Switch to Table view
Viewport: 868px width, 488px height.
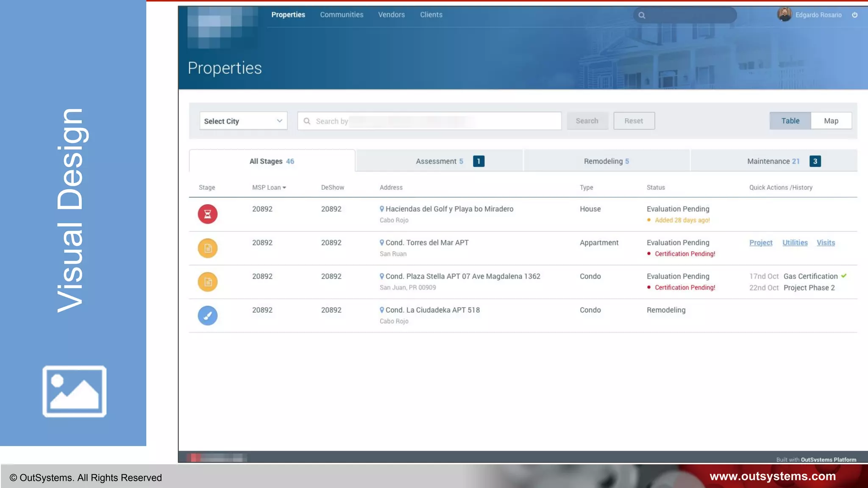point(790,121)
